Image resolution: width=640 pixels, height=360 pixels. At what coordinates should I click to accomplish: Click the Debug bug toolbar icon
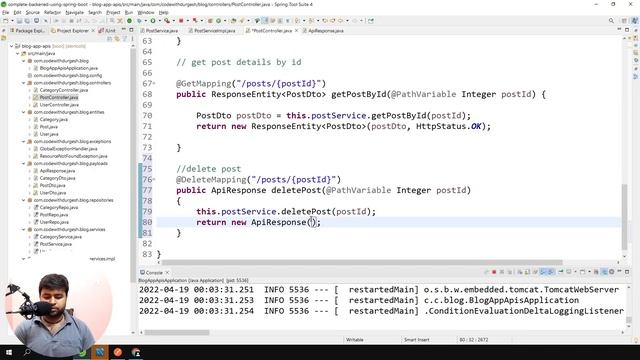[139, 20]
